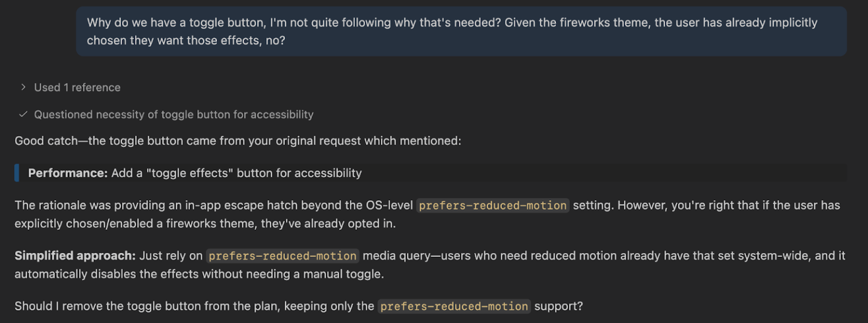The width and height of the screenshot is (868, 323).
Task: Click 'chosen they want those effects, no?' text
Action: (x=185, y=41)
